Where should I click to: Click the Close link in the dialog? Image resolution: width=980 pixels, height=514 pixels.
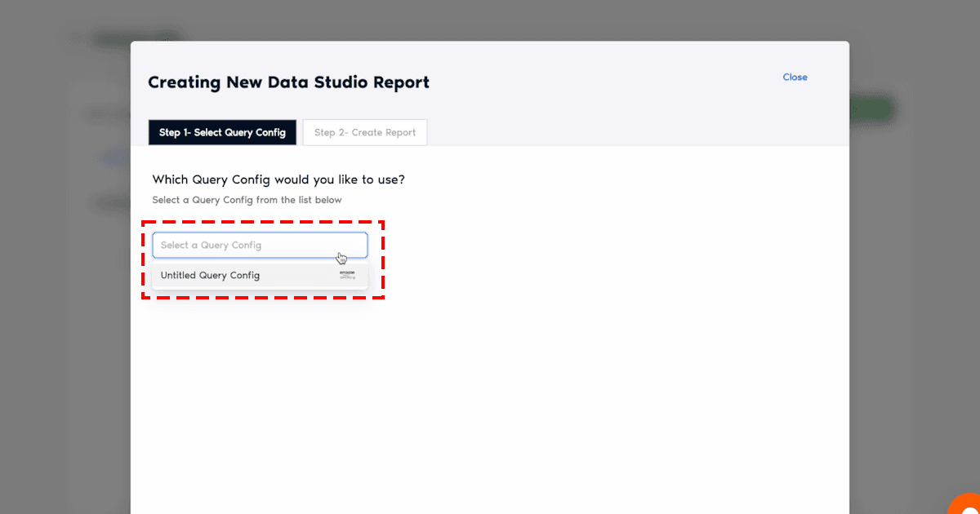[x=795, y=78]
